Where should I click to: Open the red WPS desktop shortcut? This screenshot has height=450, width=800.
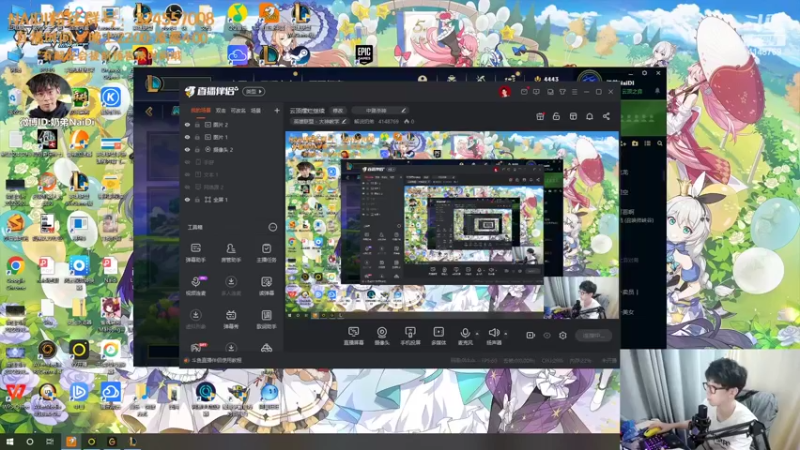pyautogui.click(x=15, y=394)
